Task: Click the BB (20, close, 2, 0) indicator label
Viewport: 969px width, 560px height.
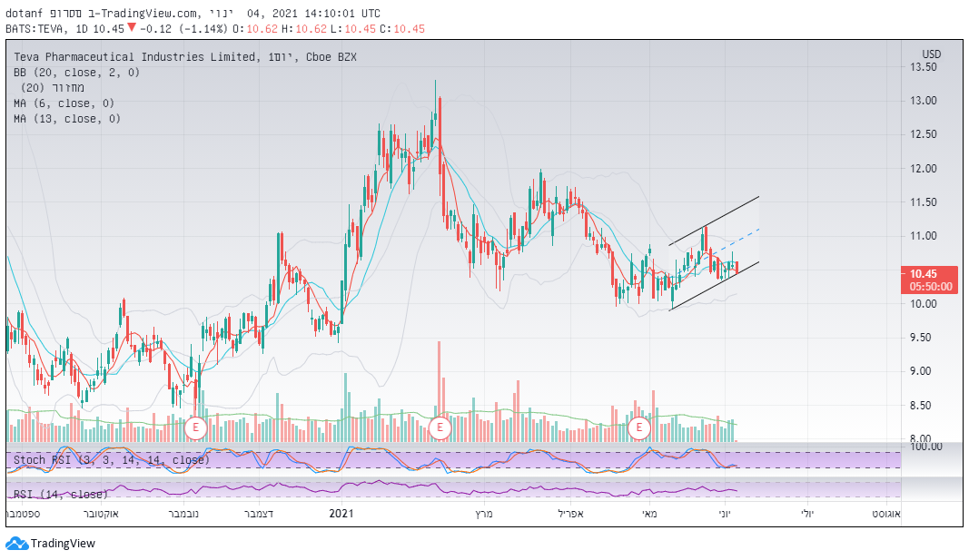Action: click(76, 73)
